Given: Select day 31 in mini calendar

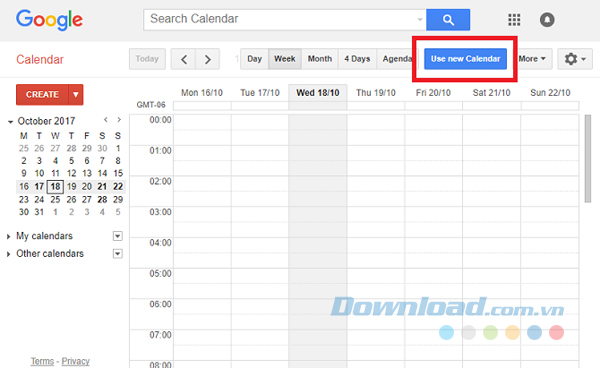Looking at the screenshot, I should (39, 212).
